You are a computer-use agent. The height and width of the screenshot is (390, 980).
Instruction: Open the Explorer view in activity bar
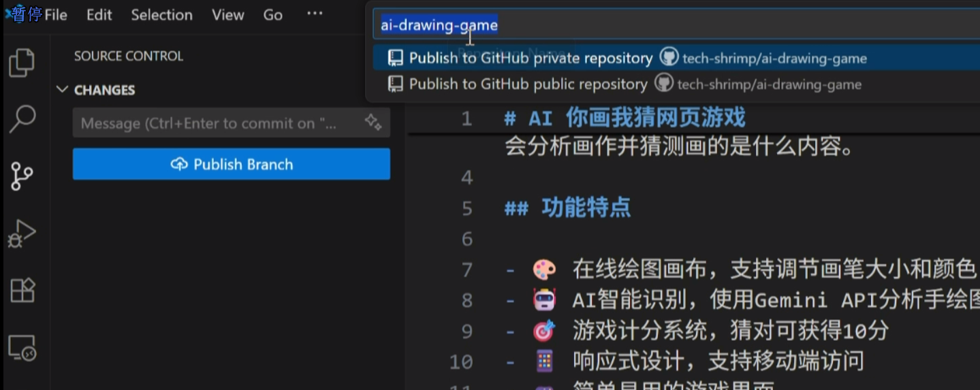click(x=22, y=63)
